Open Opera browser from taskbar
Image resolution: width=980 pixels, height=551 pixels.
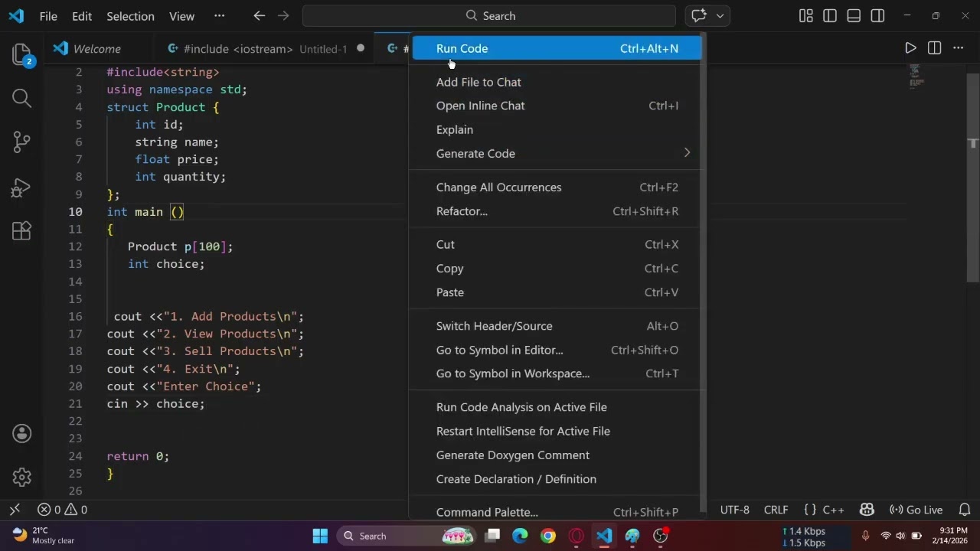pos(577,536)
